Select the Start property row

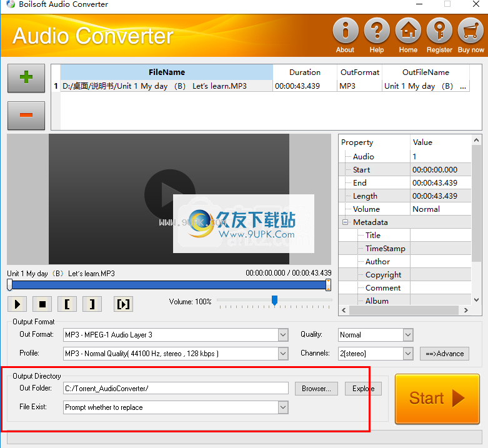[405, 170]
